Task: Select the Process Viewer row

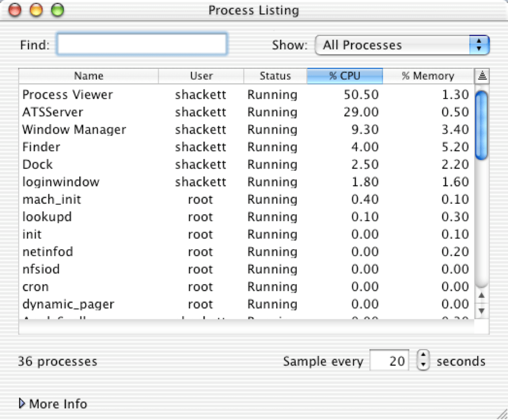Action: click(67, 95)
